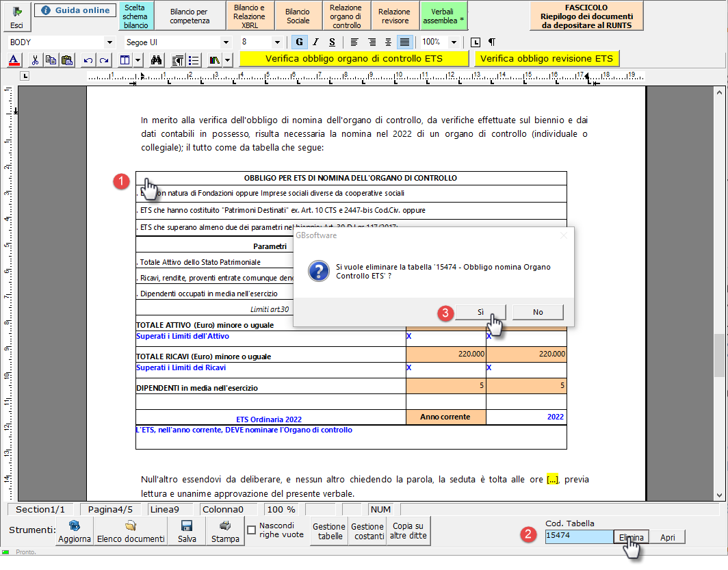Open the Segoe UI font dropdown
The image size is (728, 570).
point(226,42)
